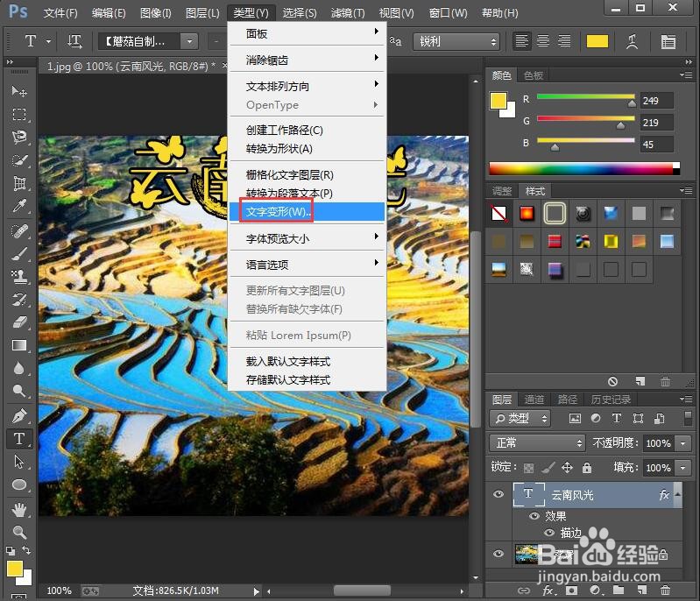This screenshot has width=700, height=601.
Task: Click Delete Layer trash icon in Layers panel
Action: click(665, 590)
